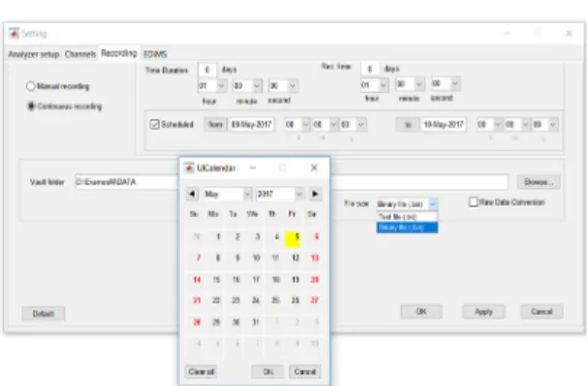The width and height of the screenshot is (588, 386).
Task: Select red Saturday 27 in calendar
Action: click(x=315, y=301)
